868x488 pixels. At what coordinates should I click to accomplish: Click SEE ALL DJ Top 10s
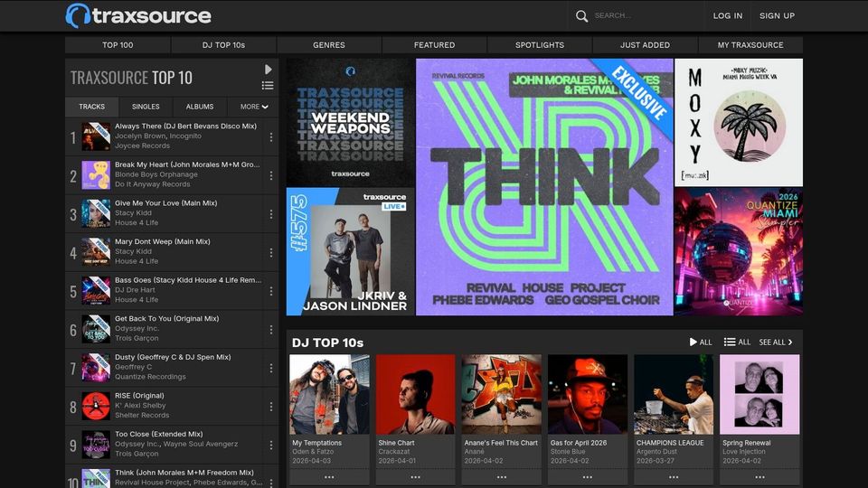tap(776, 342)
